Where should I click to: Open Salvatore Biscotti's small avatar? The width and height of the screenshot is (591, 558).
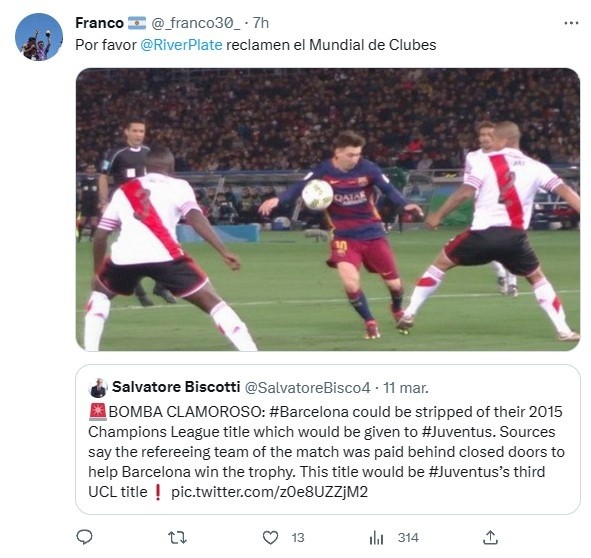point(98,388)
